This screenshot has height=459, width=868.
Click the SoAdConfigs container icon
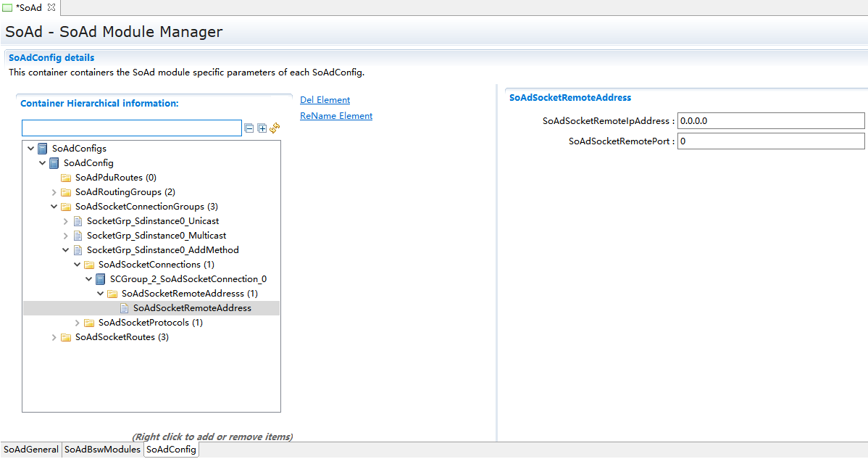point(43,149)
